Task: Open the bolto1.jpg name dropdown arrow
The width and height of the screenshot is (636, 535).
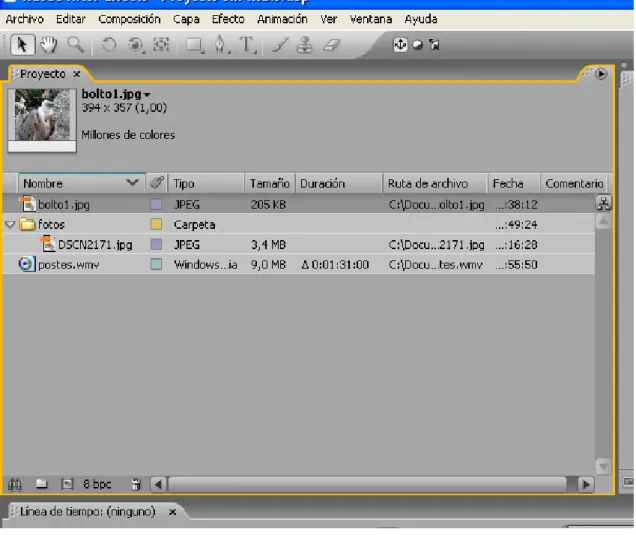Action: click(x=147, y=95)
